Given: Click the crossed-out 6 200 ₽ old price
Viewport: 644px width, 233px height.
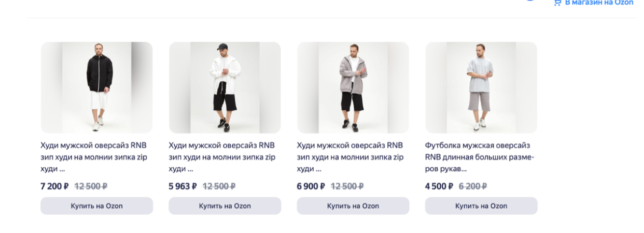Looking at the screenshot, I should pos(473,186).
